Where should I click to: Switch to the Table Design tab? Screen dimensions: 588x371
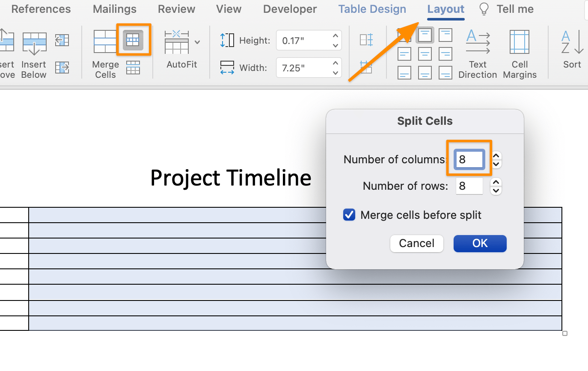pos(372,9)
